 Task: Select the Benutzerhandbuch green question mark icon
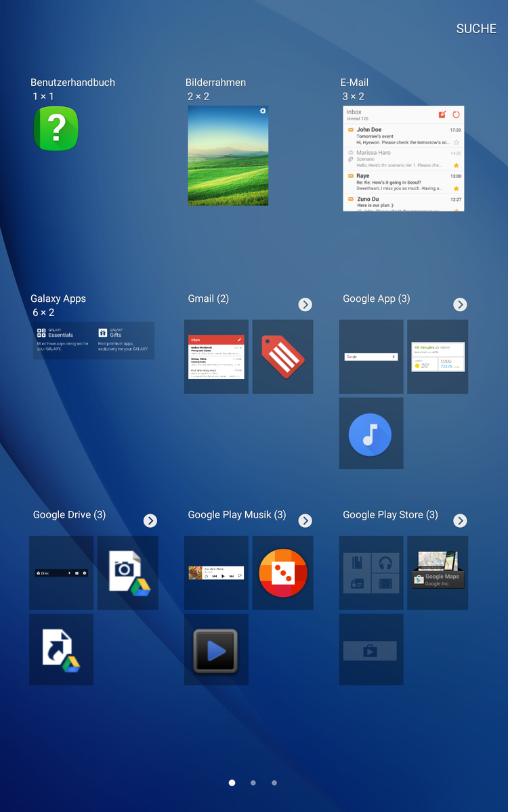[56, 128]
